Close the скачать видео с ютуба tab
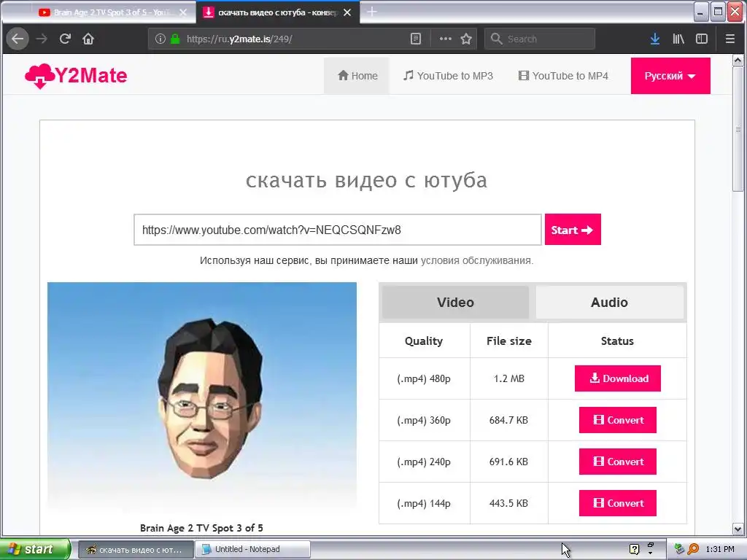 (x=347, y=13)
